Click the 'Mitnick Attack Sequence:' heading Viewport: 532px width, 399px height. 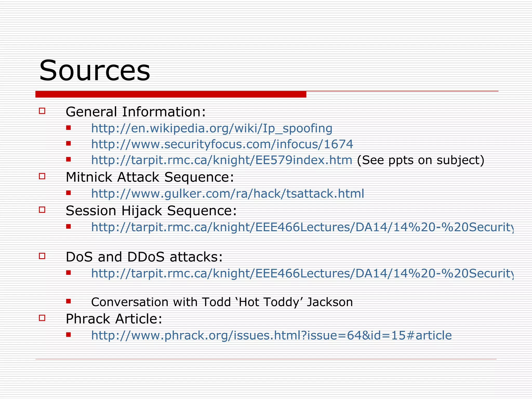(150, 177)
